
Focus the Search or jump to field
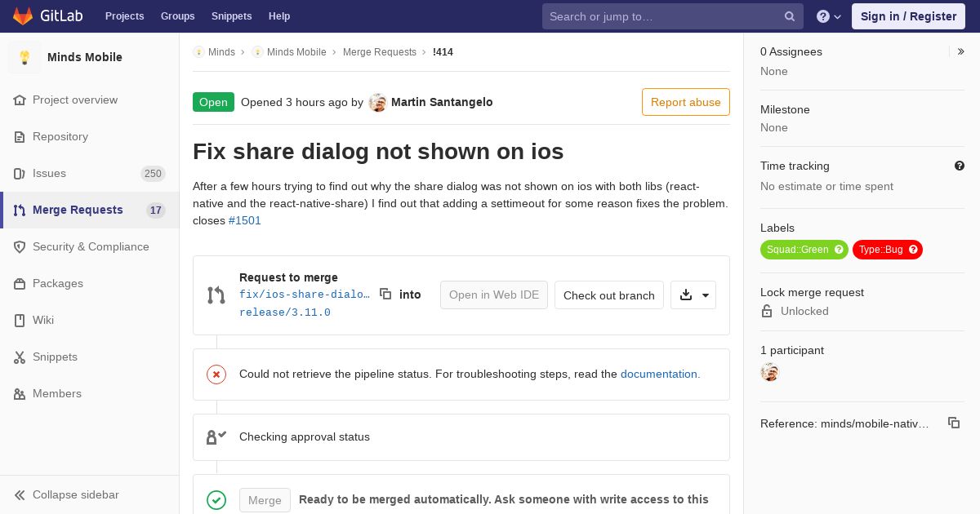coord(673,16)
